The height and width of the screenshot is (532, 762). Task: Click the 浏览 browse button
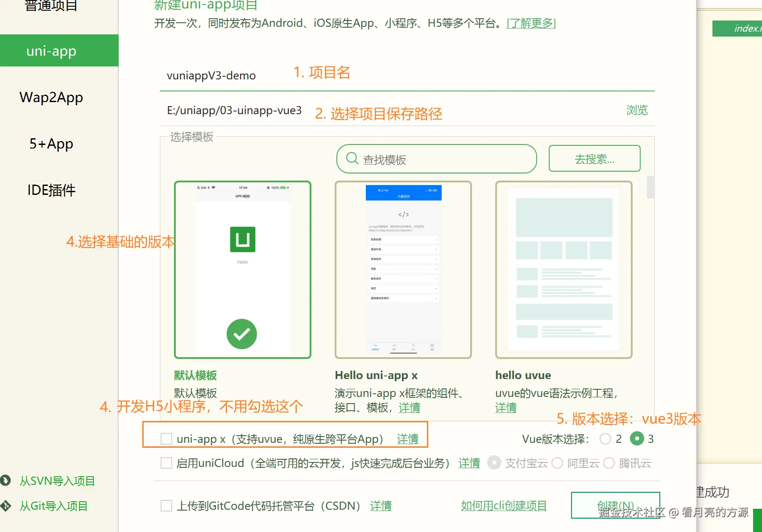(637, 110)
